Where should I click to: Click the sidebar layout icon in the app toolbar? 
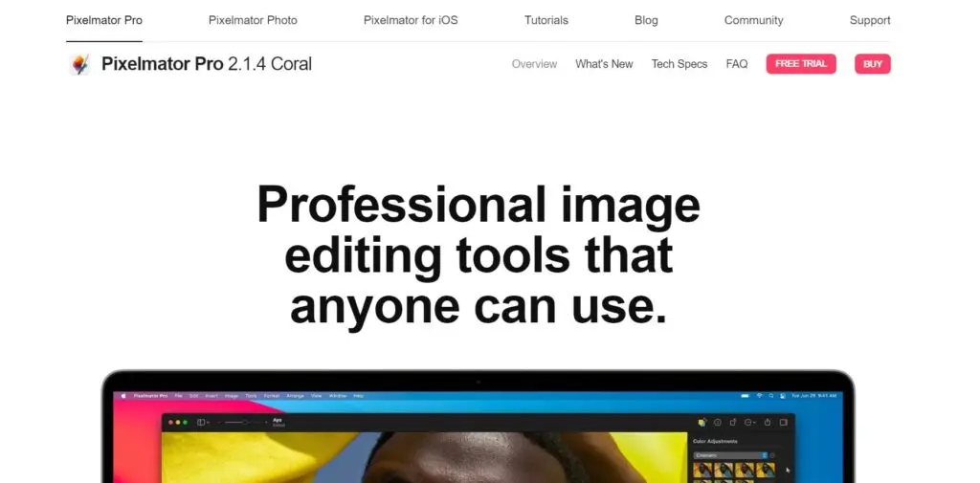pyautogui.click(x=202, y=422)
